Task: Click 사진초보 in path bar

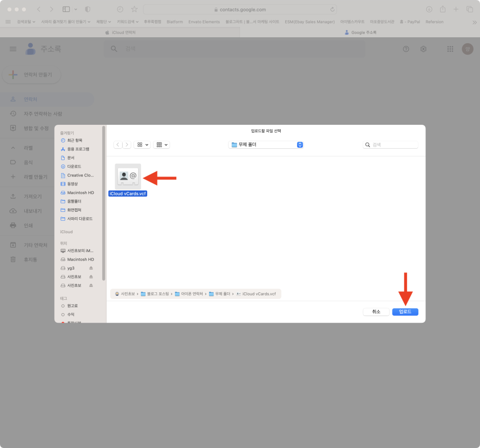Action: coord(125,294)
